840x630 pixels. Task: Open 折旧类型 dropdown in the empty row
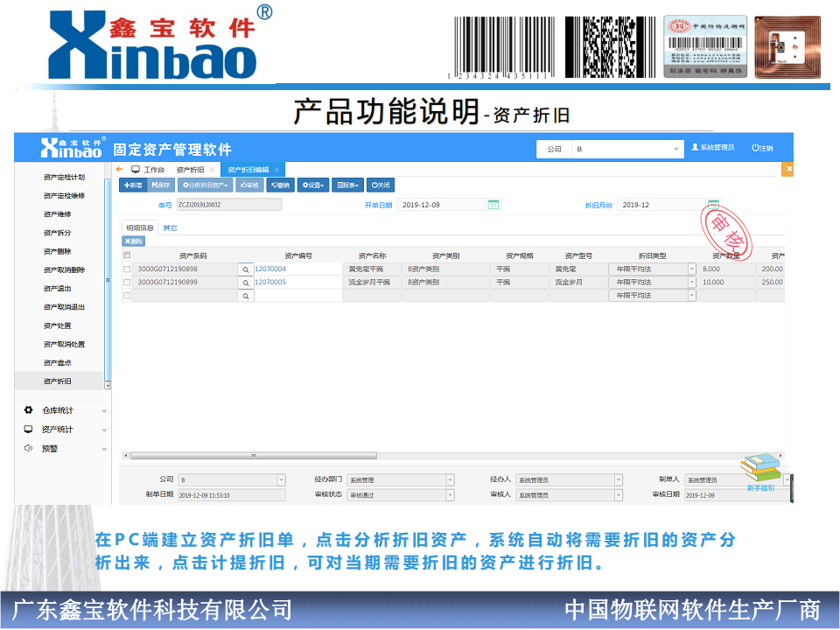click(691, 296)
